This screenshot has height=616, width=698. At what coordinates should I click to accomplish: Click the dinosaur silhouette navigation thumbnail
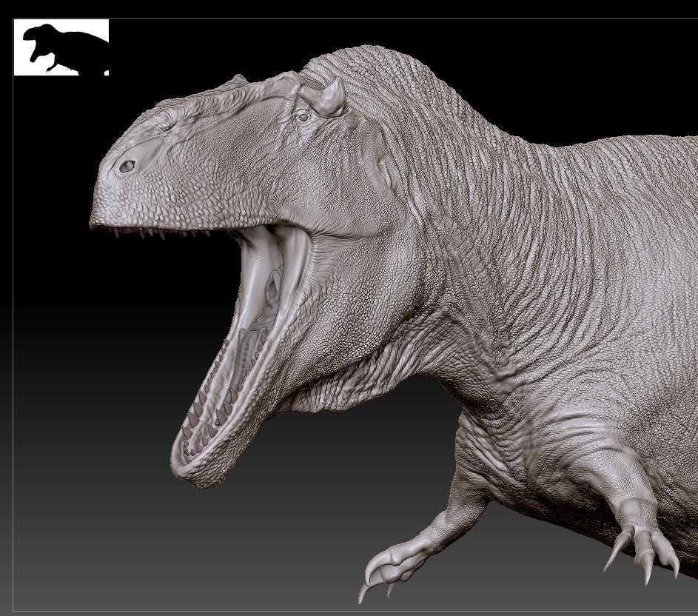point(61,47)
